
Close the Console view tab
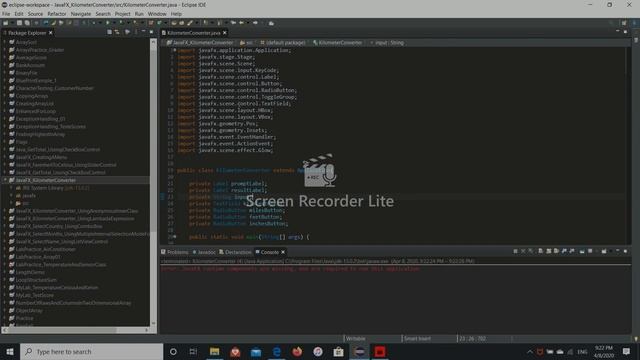pos(283,252)
